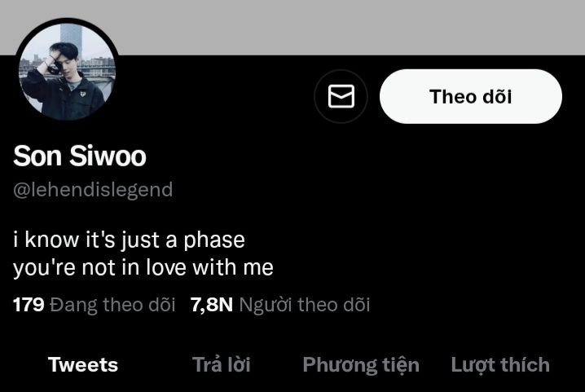Click the Đang theo dõi label
Viewport: 585px width, 392px height.
click(112, 305)
